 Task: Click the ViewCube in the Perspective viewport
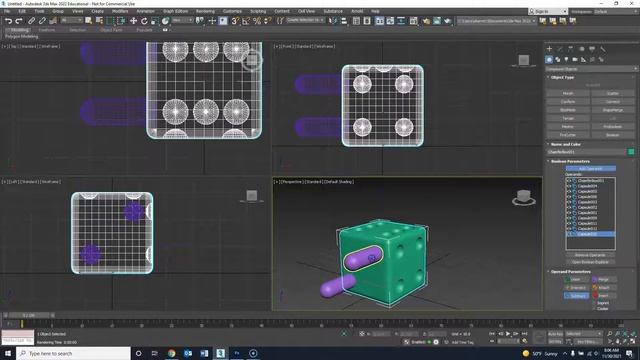tap(524, 197)
